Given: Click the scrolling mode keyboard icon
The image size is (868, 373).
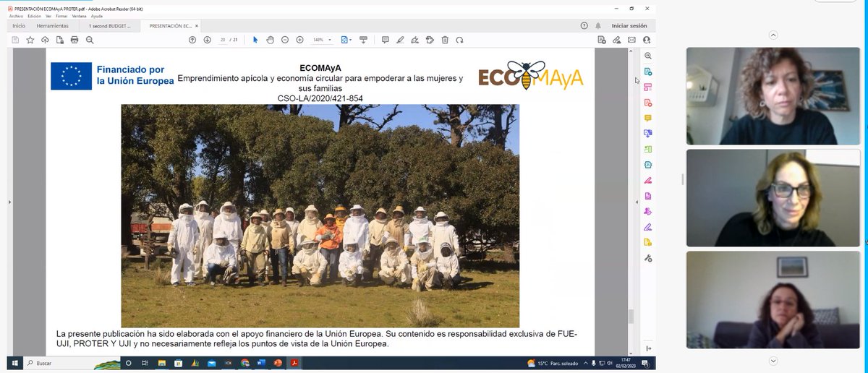Looking at the screenshot, I should 363,40.
